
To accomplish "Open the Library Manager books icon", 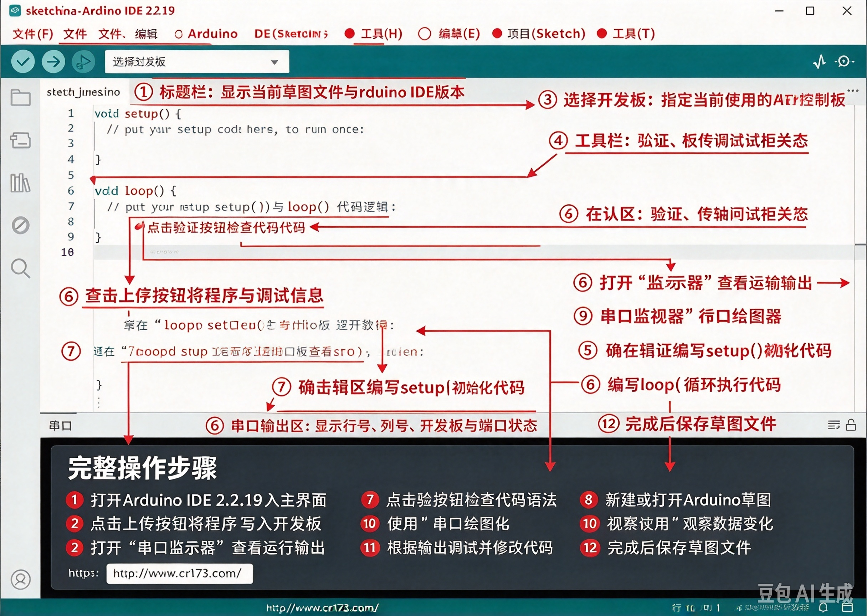I will click(x=20, y=183).
